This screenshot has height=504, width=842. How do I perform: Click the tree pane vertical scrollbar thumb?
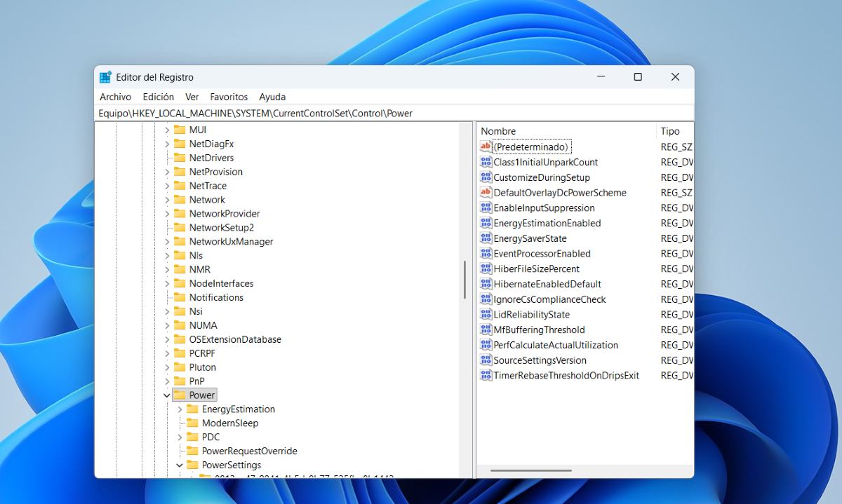pos(465,280)
